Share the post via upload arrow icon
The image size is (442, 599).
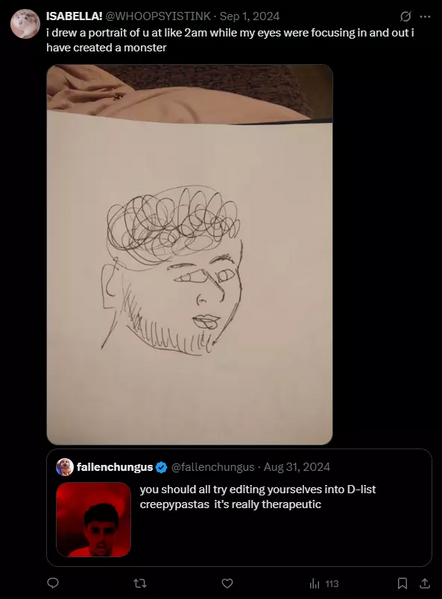(x=425, y=583)
